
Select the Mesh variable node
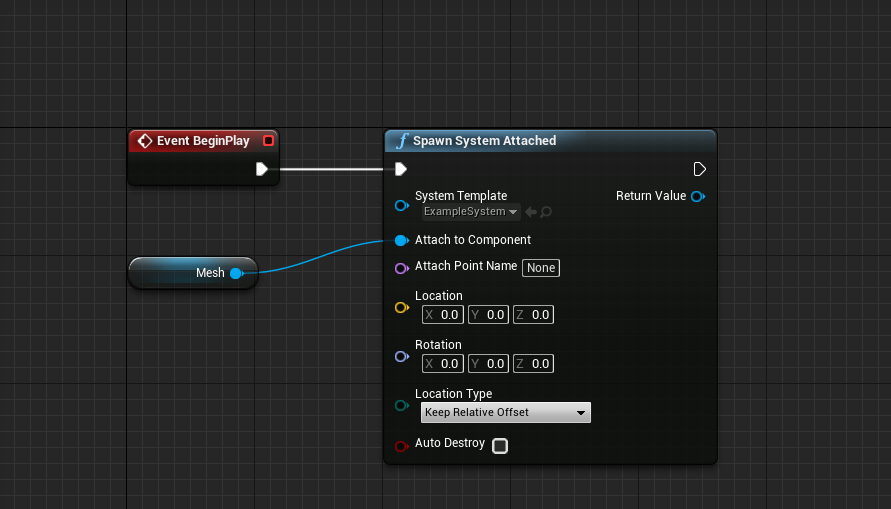click(x=193, y=273)
